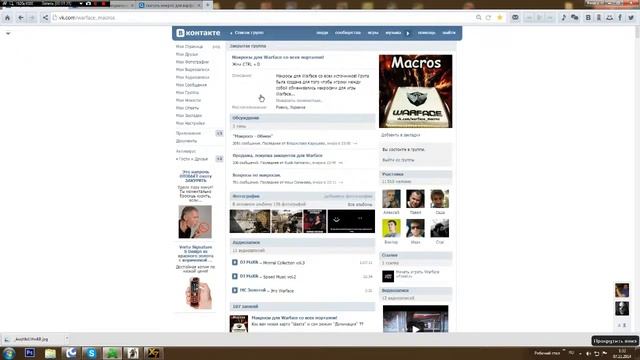Open 'Мои Сообщения' in left menu

(191, 85)
